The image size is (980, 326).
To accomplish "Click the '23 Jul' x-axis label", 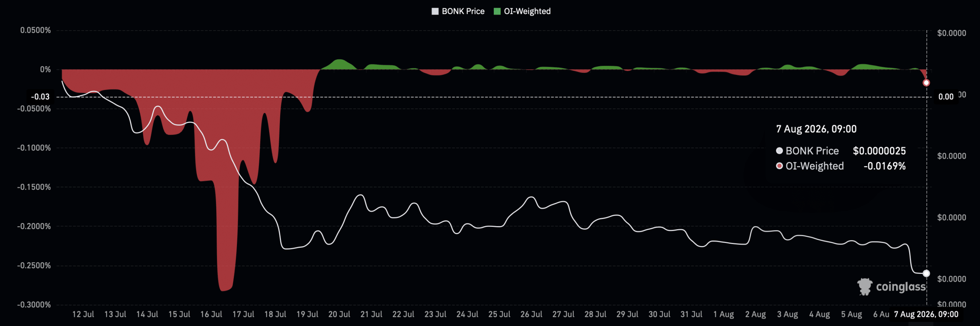I will click(x=435, y=314).
